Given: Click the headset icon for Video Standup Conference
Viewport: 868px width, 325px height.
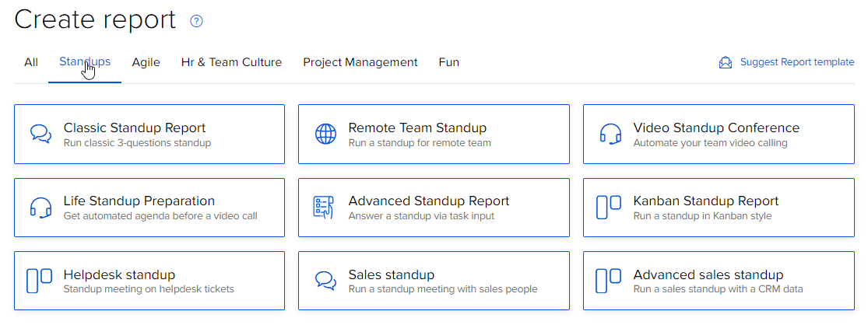Looking at the screenshot, I should 610,134.
